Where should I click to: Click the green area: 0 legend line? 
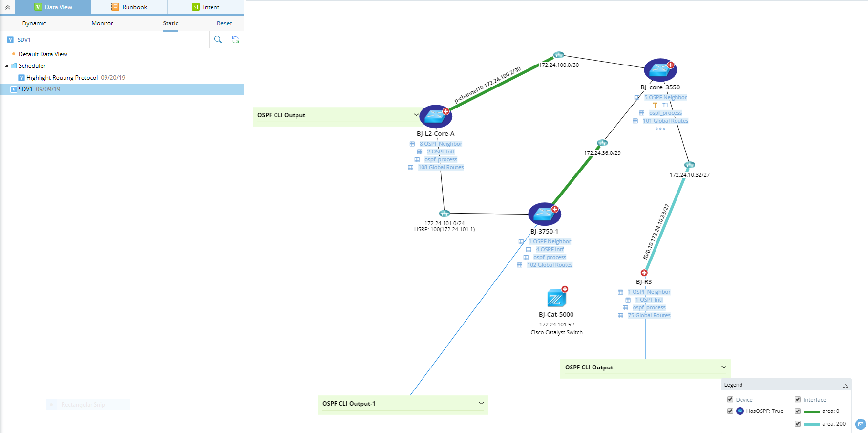point(811,411)
